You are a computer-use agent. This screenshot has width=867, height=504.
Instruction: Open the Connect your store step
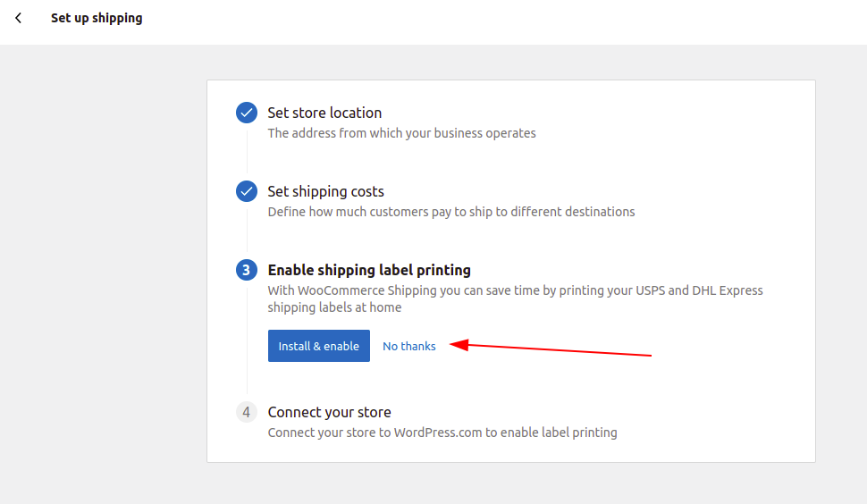[x=329, y=412]
